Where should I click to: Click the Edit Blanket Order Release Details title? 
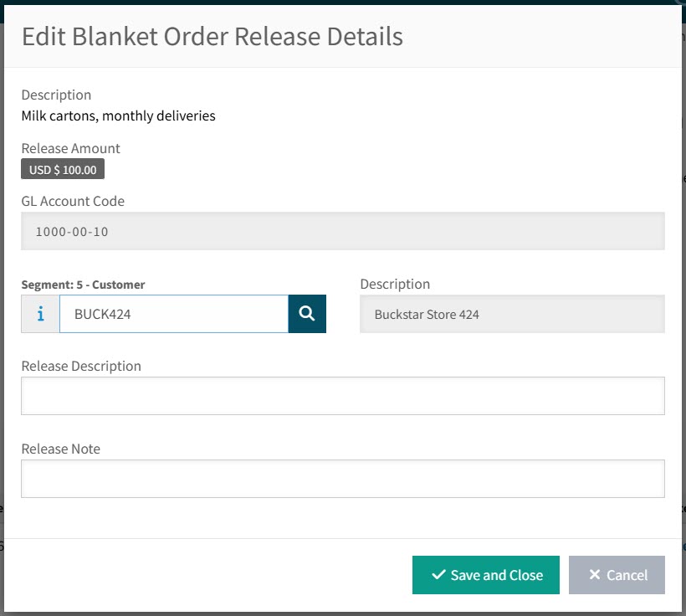point(212,36)
